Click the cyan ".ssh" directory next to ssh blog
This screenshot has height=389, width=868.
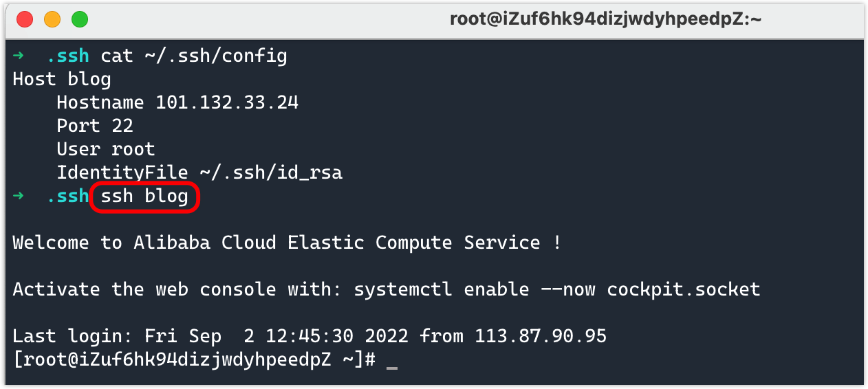tap(67, 197)
